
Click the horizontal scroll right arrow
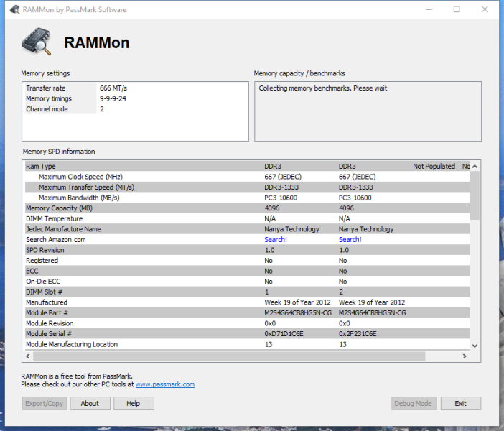coord(464,356)
